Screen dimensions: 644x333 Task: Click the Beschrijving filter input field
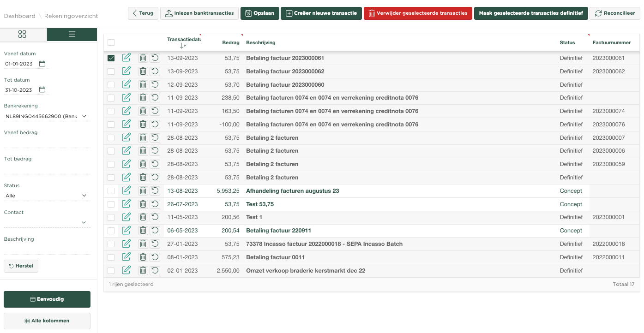(47, 249)
